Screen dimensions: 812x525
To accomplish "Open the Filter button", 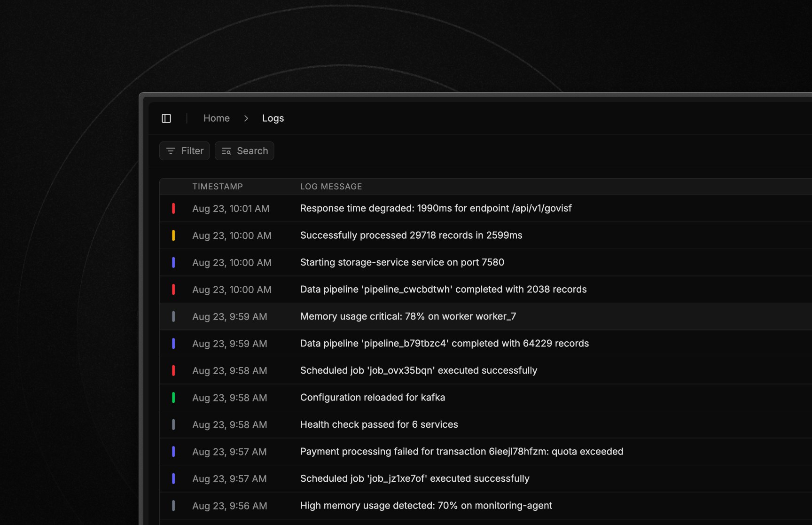I will pyautogui.click(x=185, y=151).
